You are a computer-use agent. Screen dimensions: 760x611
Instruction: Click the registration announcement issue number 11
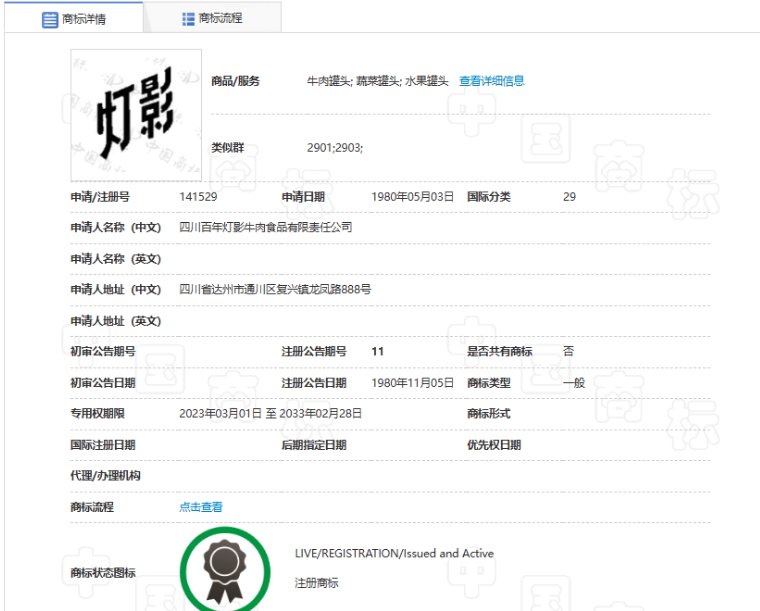point(377,351)
